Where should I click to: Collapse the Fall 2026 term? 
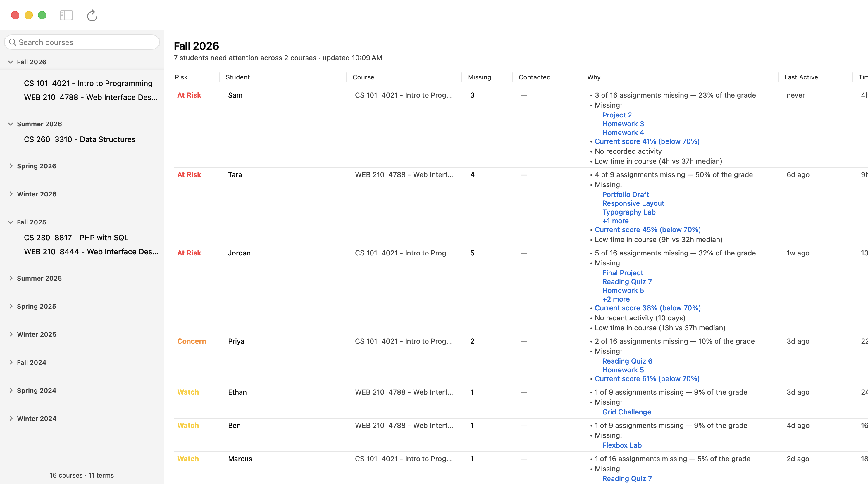(11, 62)
